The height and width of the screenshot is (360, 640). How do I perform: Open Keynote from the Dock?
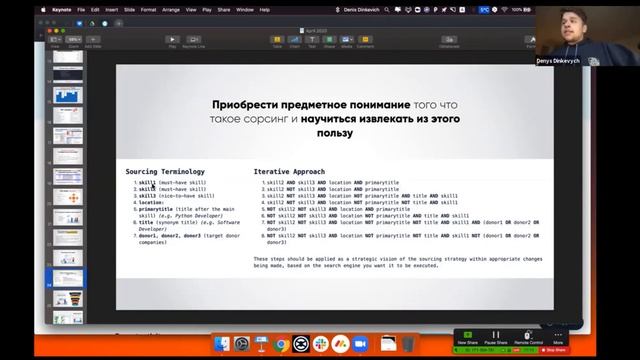tap(261, 344)
